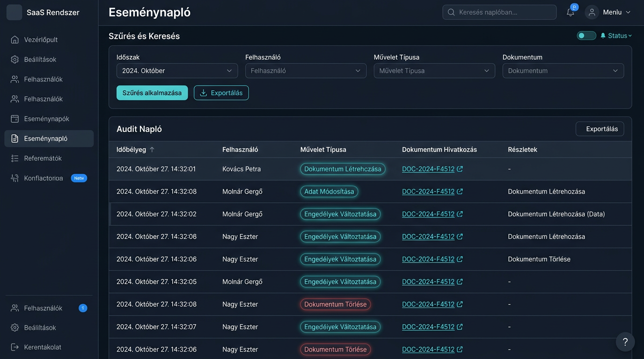The image size is (644, 359).
Task: Click Engedélyek Változtatása tag in 14:32:05 row
Action: tap(340, 282)
